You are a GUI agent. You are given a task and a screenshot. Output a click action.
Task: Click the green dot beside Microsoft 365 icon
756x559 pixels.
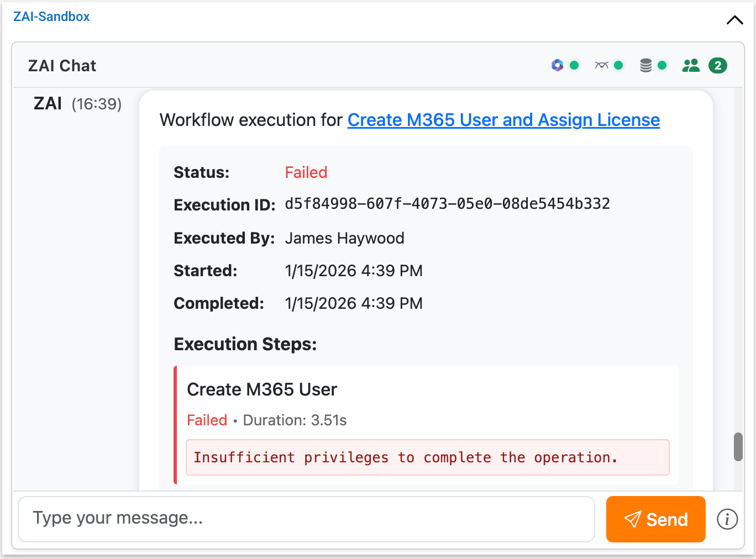[x=574, y=65]
